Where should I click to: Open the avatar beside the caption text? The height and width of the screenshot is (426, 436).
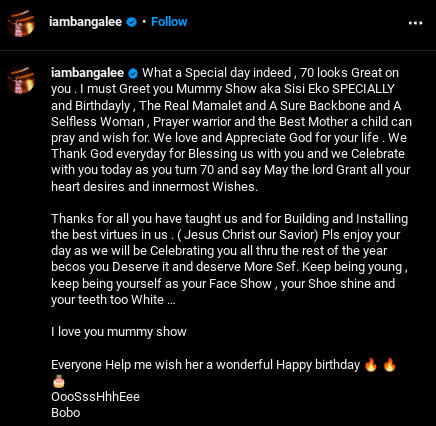(21, 80)
